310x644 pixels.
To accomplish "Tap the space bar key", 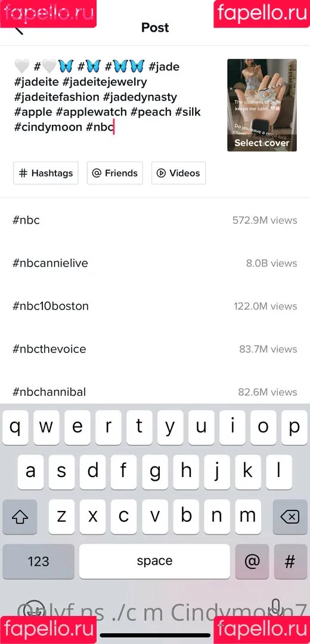I will pos(154,561).
